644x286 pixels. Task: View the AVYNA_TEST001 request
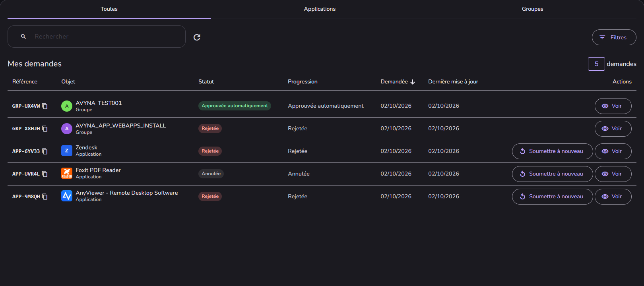[x=613, y=106]
